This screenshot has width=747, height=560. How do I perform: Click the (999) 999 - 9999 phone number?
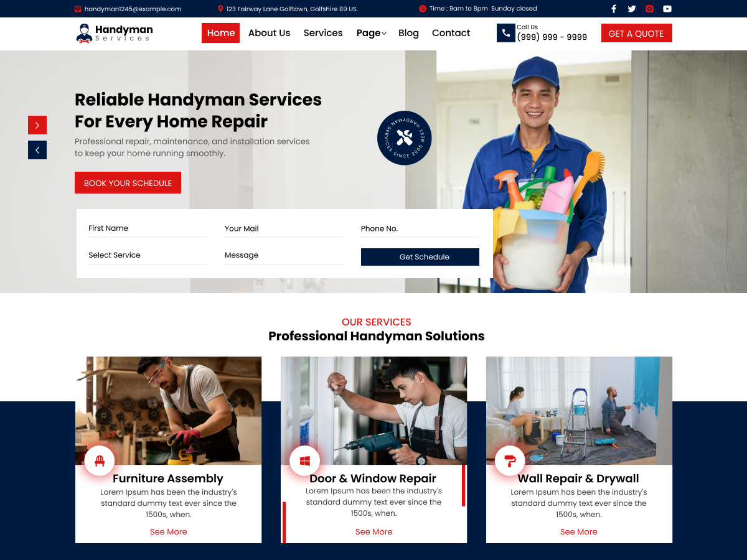tap(552, 37)
